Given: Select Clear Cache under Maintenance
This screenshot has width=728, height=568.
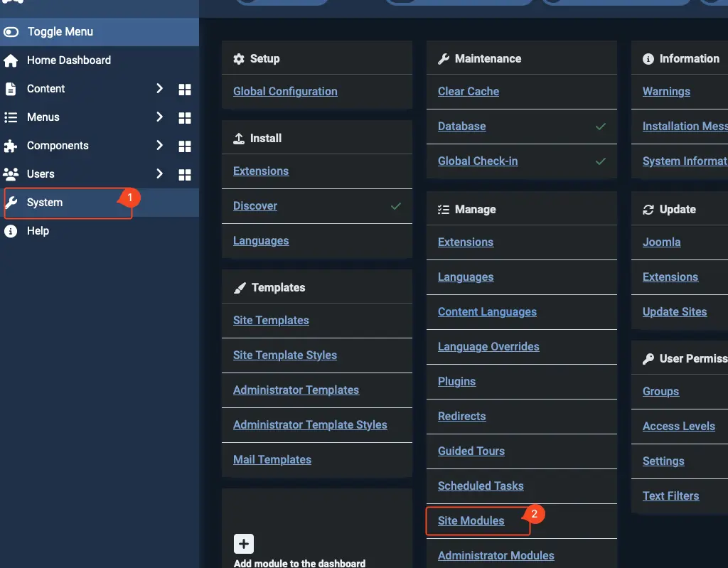Looking at the screenshot, I should click(468, 92).
